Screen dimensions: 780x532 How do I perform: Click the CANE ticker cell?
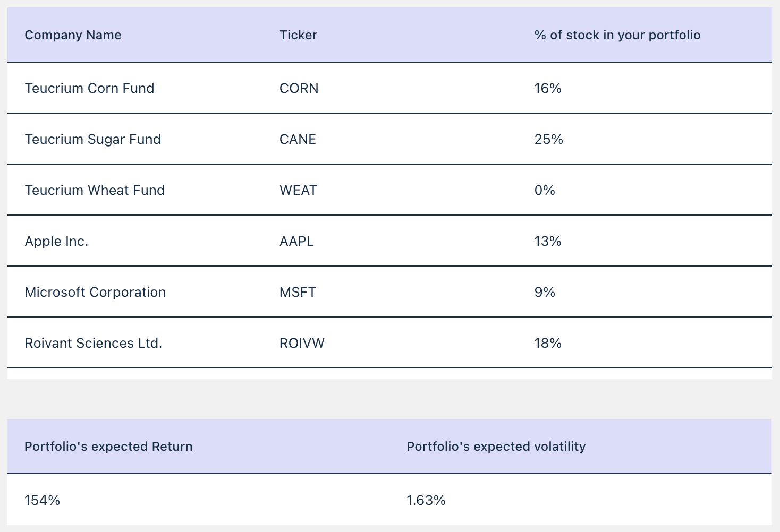pos(298,139)
